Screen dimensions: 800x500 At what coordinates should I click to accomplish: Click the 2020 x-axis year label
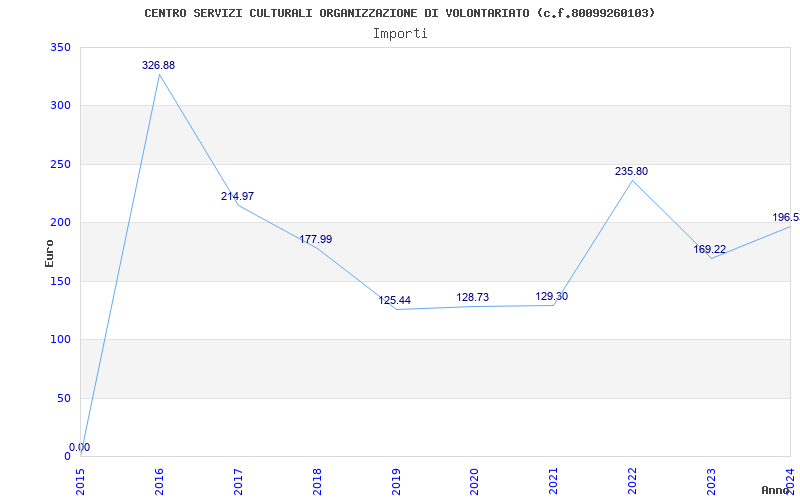click(475, 481)
